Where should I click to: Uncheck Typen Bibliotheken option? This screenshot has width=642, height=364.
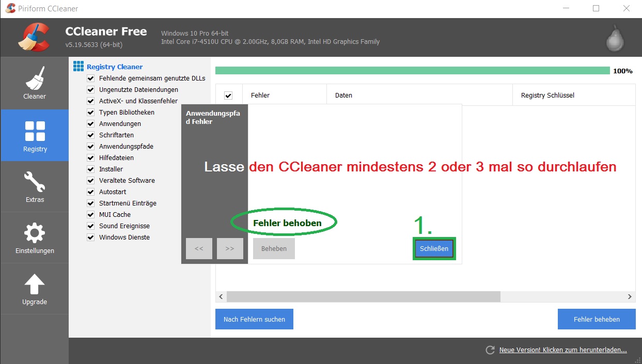91,113
